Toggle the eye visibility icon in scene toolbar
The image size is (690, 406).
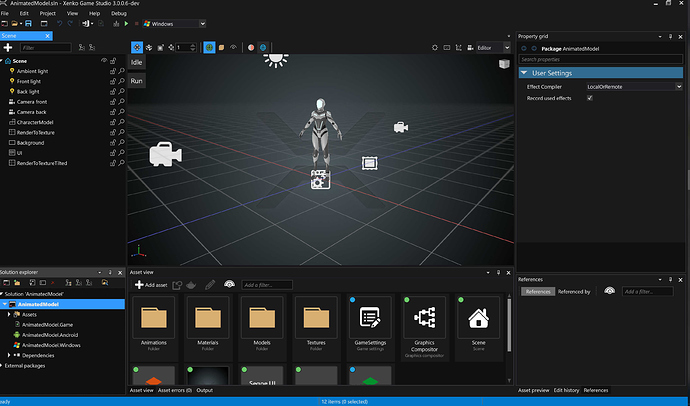[233, 48]
